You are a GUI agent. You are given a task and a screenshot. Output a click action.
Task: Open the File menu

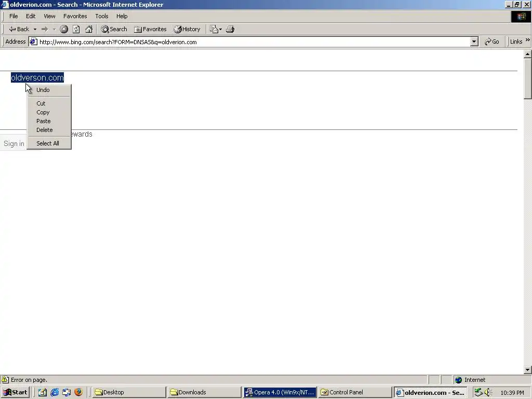(14, 16)
